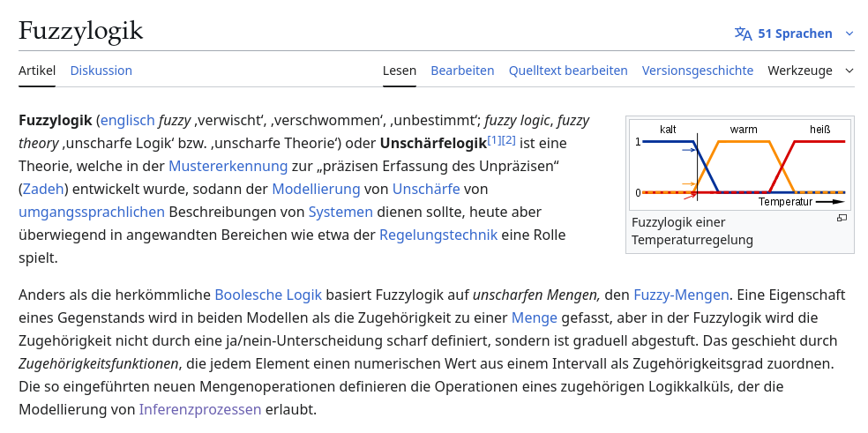The height and width of the screenshot is (433, 868).
Task: Click the Fuzzylogik page heading
Action: click(81, 31)
